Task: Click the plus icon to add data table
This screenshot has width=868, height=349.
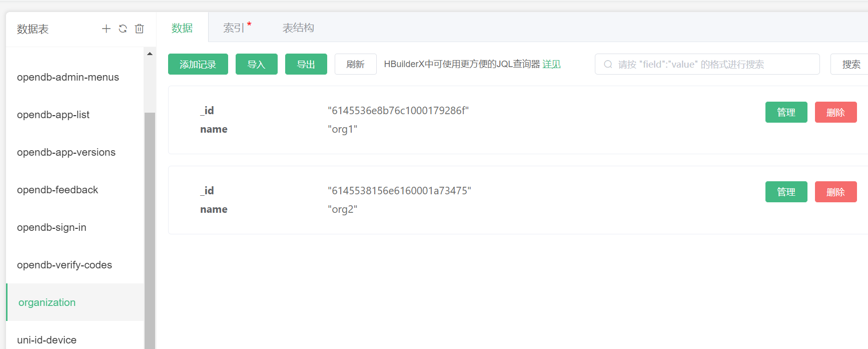Action: [106, 29]
